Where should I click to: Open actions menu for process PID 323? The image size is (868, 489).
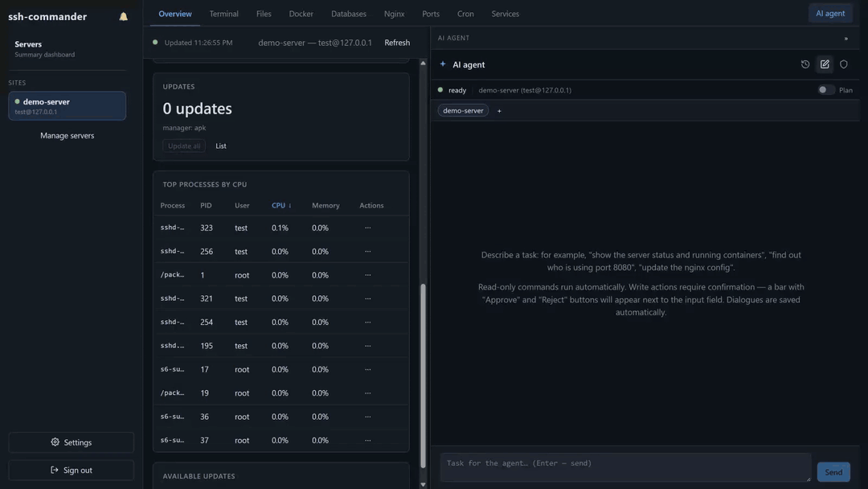pos(367,228)
